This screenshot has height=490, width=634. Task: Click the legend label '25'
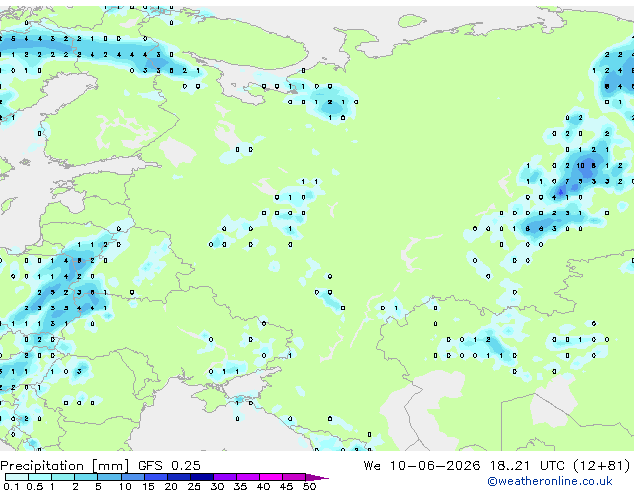194,486
